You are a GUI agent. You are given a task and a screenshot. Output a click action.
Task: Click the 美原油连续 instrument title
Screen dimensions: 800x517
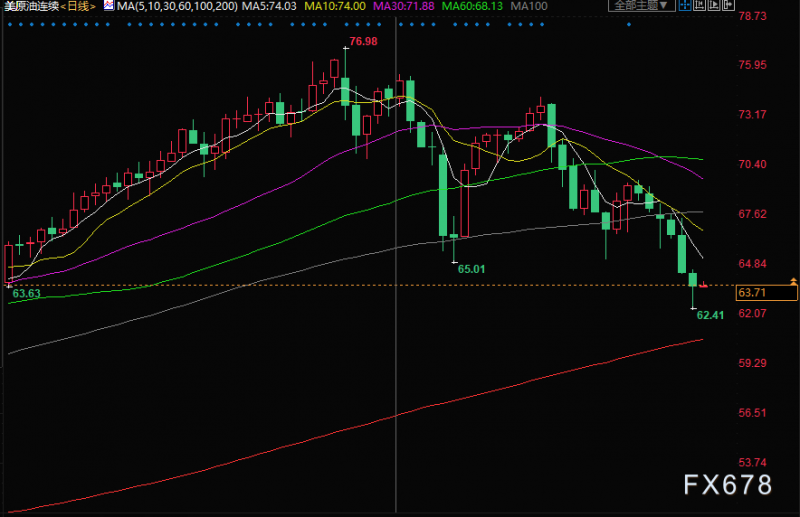pos(31,6)
